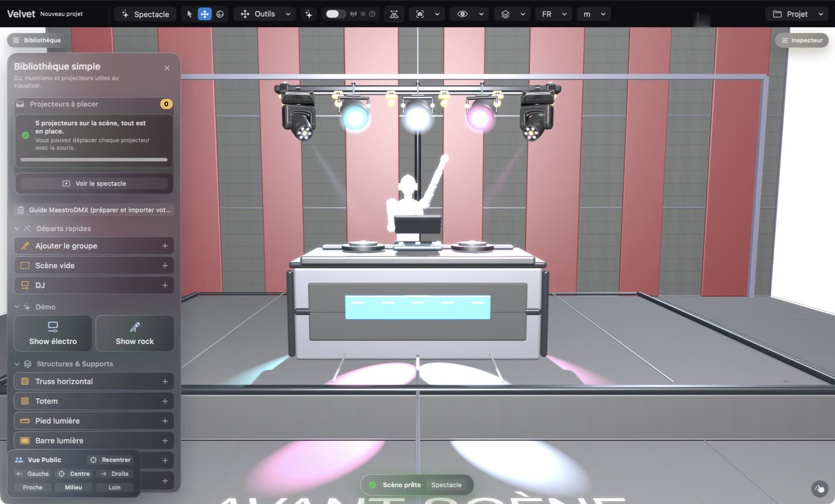Activate the move tool in toolbar

(205, 14)
